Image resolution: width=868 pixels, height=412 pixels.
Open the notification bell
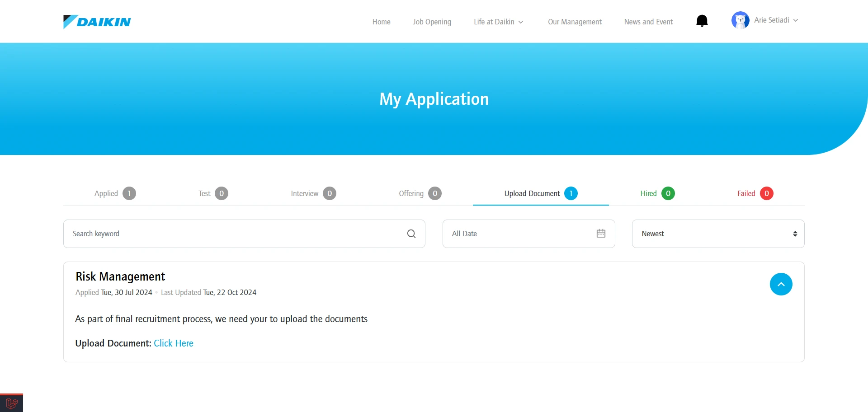point(702,20)
